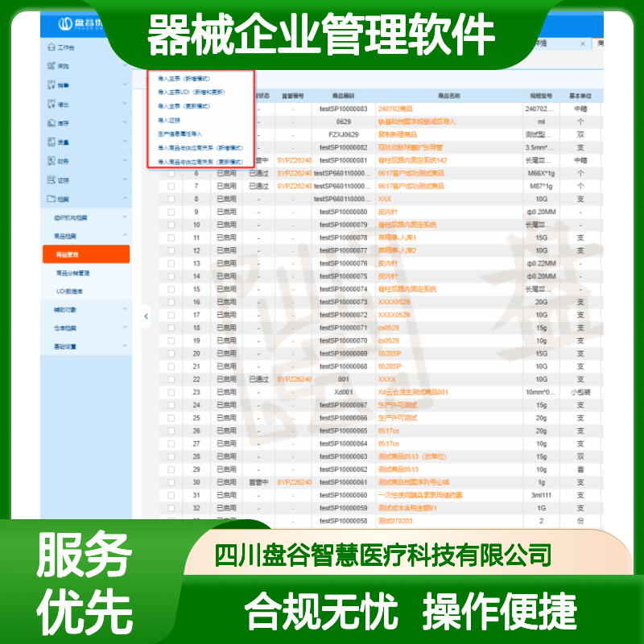This screenshot has width=644, height=644.
Task: Collapse the sidebar with the left arrow
Action: coord(147,316)
